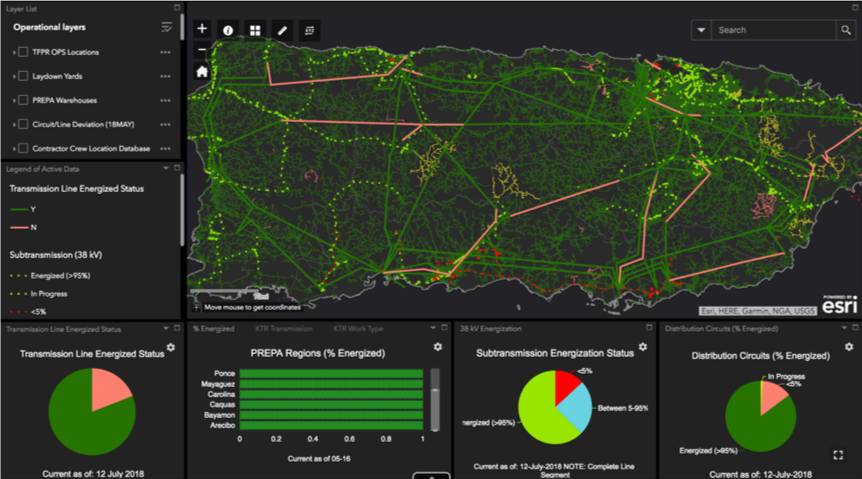This screenshot has height=479, width=862.
Task: Expand the Contractor Crew Location Database layer
Action: (x=14, y=148)
